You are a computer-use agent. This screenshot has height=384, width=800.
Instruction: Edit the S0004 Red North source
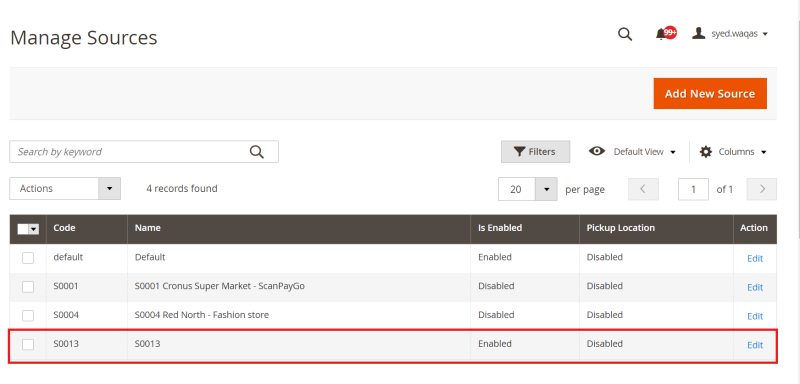(x=755, y=316)
